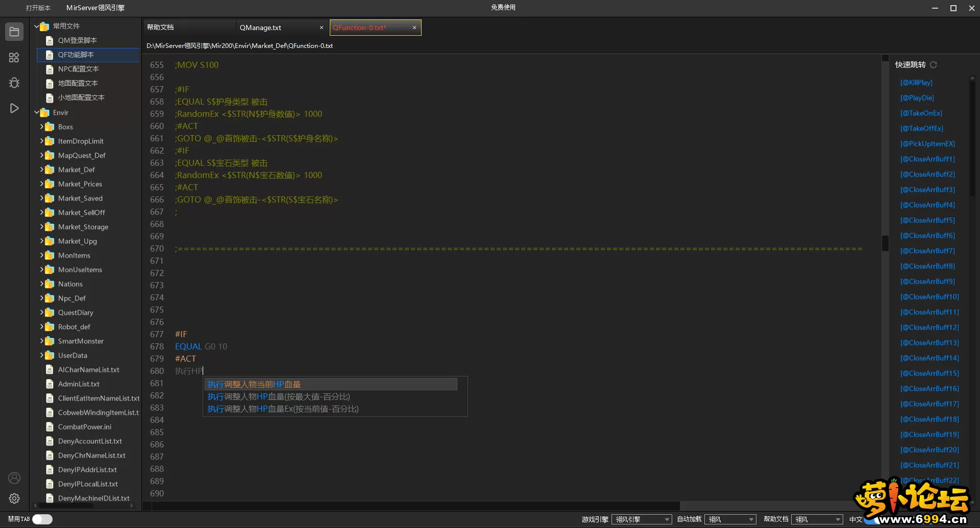Image resolution: width=980 pixels, height=528 pixels.
Task: Click the run play sidebar icon
Action: coord(14,108)
